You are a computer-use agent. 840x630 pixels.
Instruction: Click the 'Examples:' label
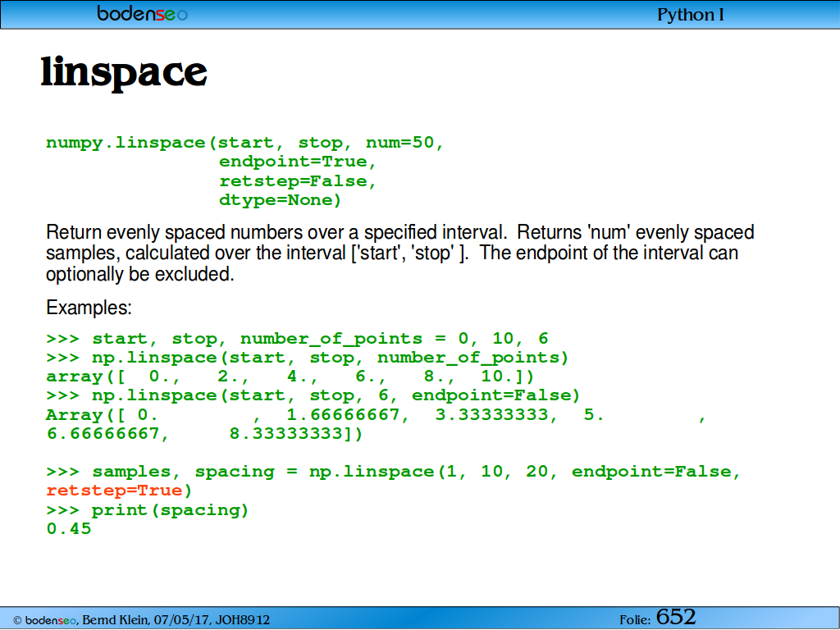pyautogui.click(x=89, y=308)
